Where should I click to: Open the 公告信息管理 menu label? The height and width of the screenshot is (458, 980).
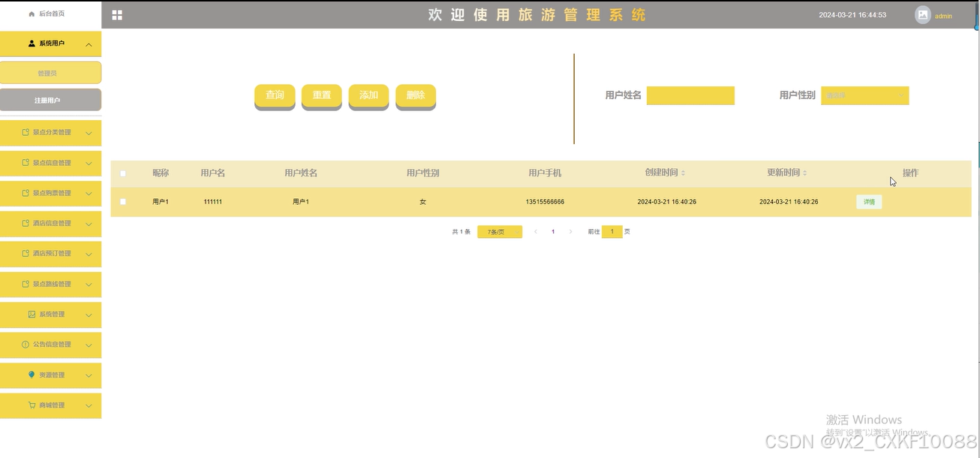click(x=52, y=344)
